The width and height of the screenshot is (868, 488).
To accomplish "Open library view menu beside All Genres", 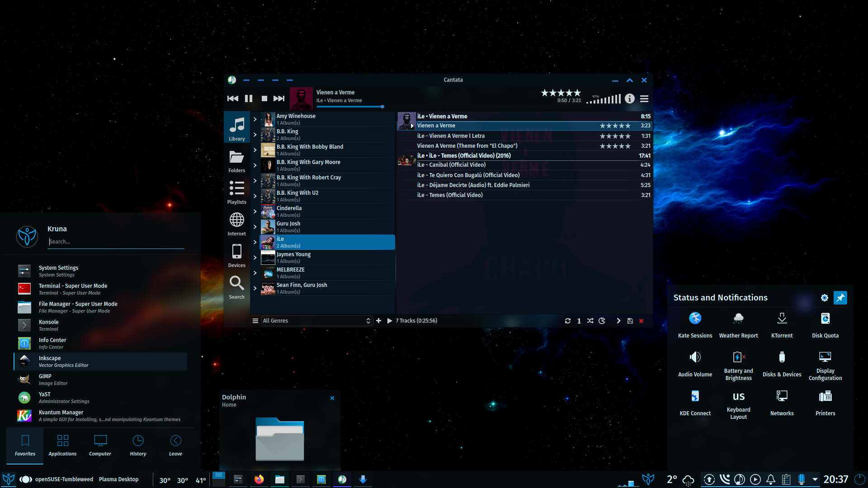I will (255, 321).
